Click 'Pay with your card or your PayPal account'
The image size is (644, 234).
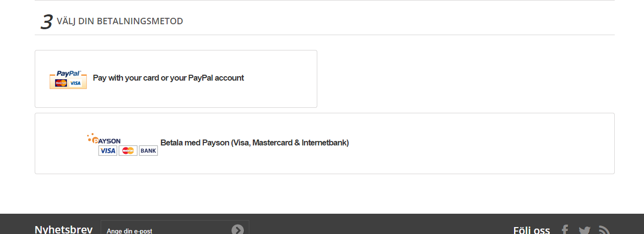(x=169, y=78)
